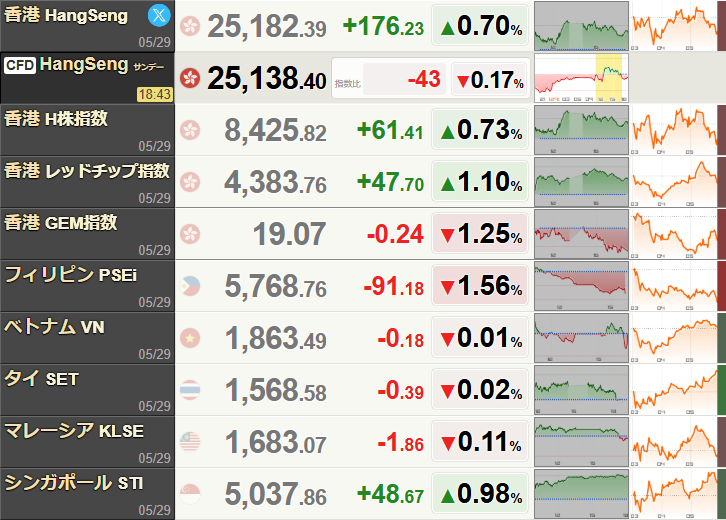Click H株指数 orange trend chart
Viewport: 726px width, 520px height.
tap(674, 130)
